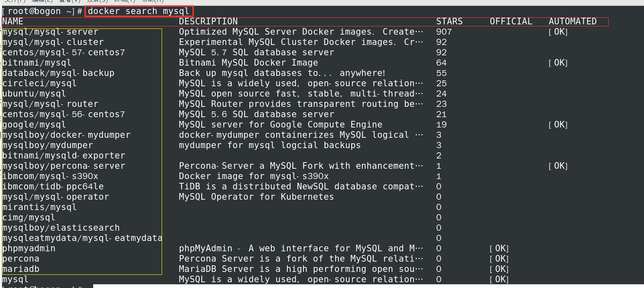Click the AUTOMATED [OK] in google/mysql row
644x288 pixels.
558,125
